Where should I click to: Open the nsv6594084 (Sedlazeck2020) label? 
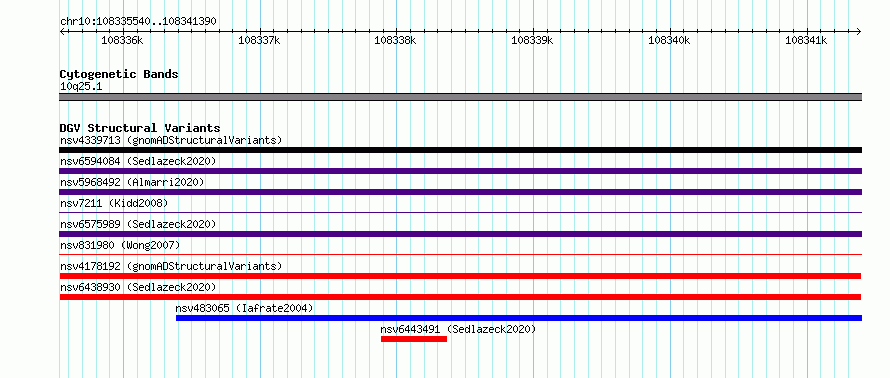(x=138, y=161)
